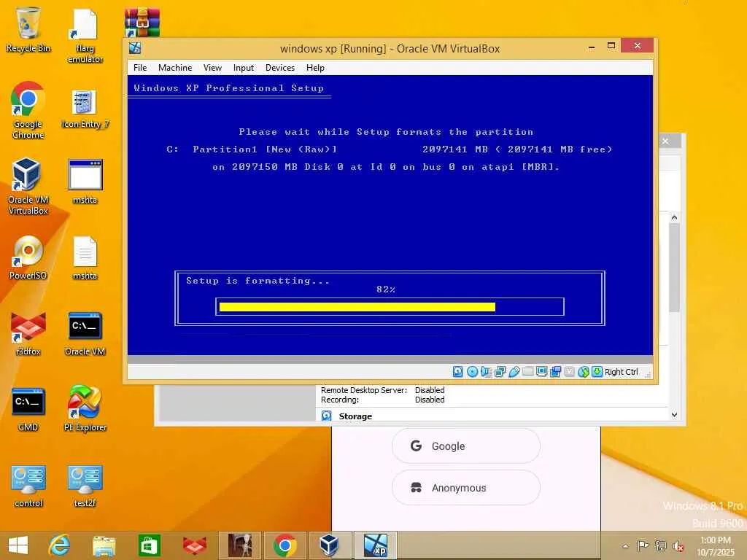This screenshot has width=747, height=560.
Task: Click the VirtualBox window title bar icon
Action: click(x=135, y=47)
